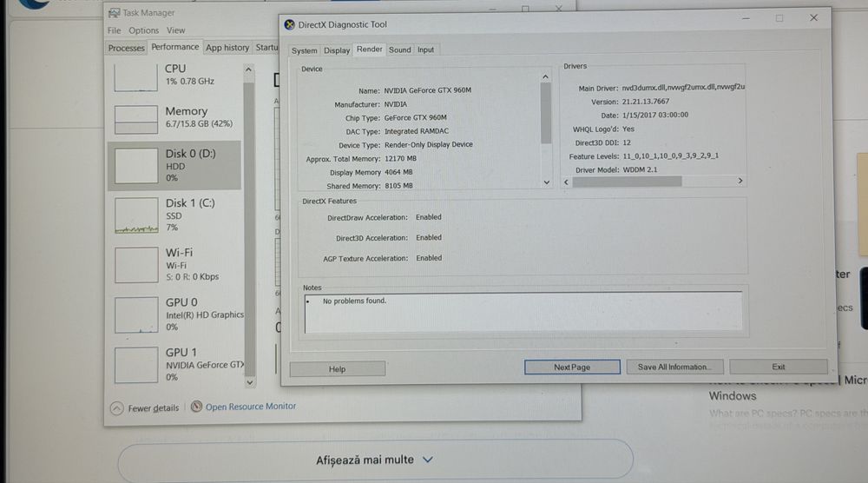Image resolution: width=868 pixels, height=483 pixels.
Task: Select Disk 0 (D:) HDD entry
Action: coord(175,166)
